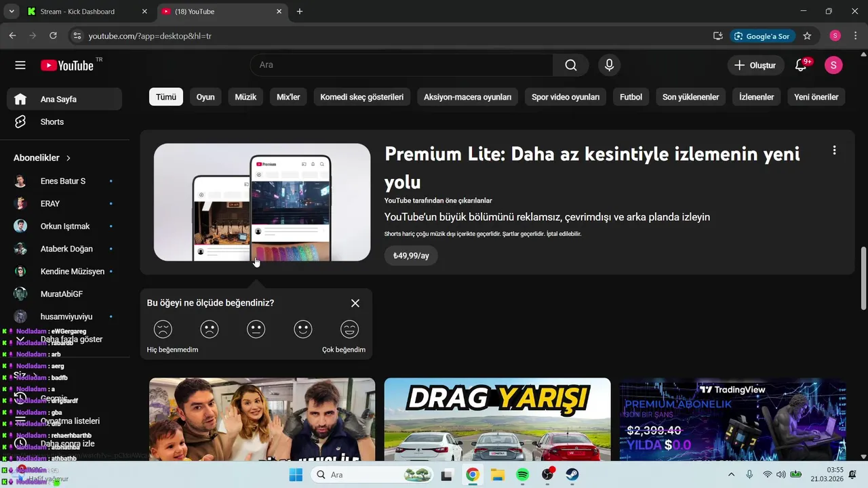The image size is (868, 488).
Task: Select the Tümü filter chip
Action: coord(166,97)
